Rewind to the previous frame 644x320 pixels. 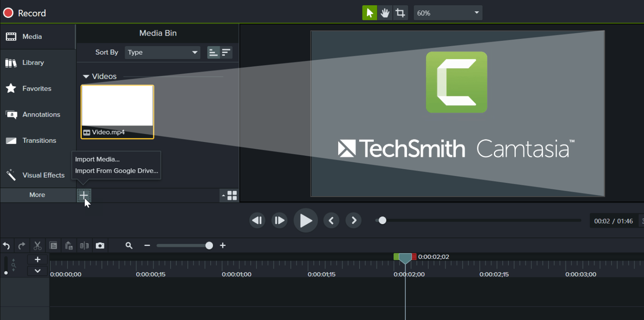[x=257, y=220]
